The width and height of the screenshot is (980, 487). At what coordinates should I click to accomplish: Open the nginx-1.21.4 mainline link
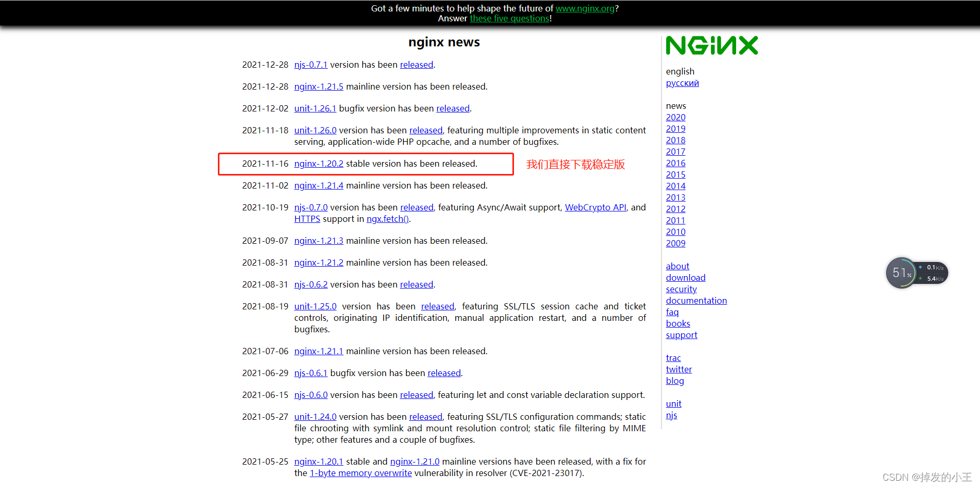[318, 185]
